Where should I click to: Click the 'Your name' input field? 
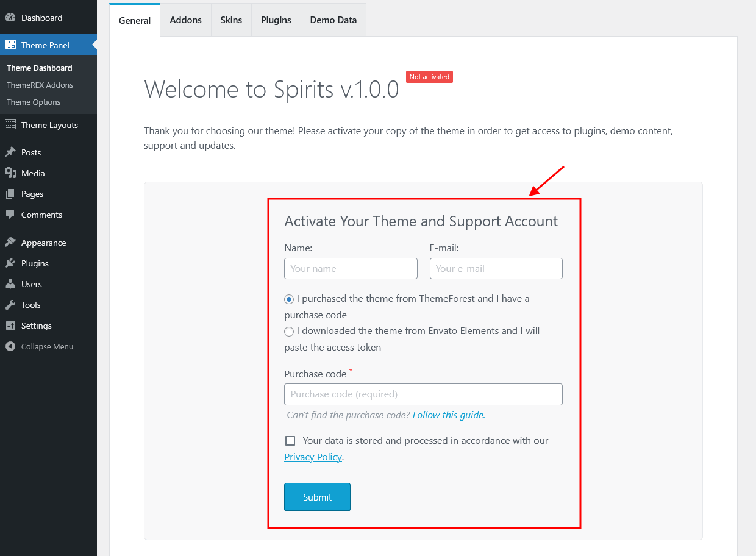pyautogui.click(x=351, y=268)
